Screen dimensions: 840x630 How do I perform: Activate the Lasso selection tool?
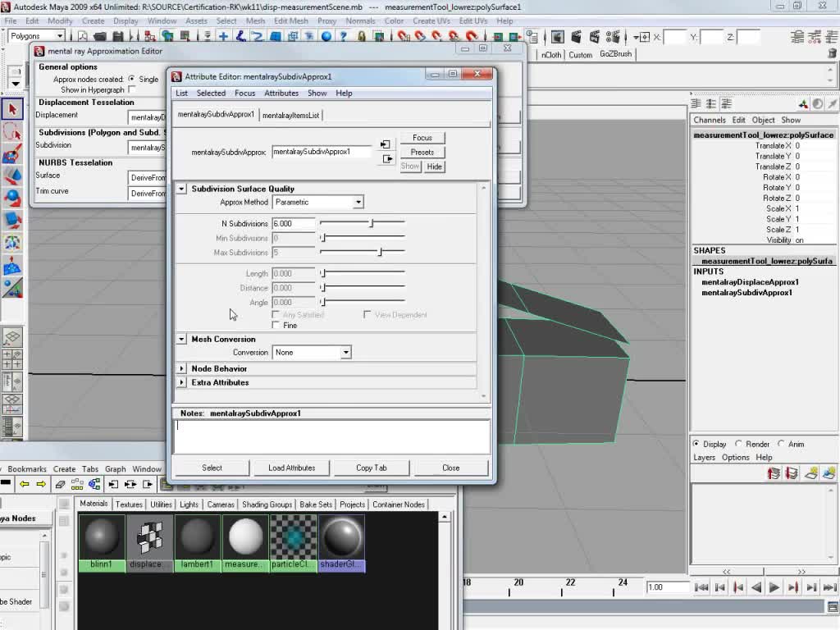point(12,131)
